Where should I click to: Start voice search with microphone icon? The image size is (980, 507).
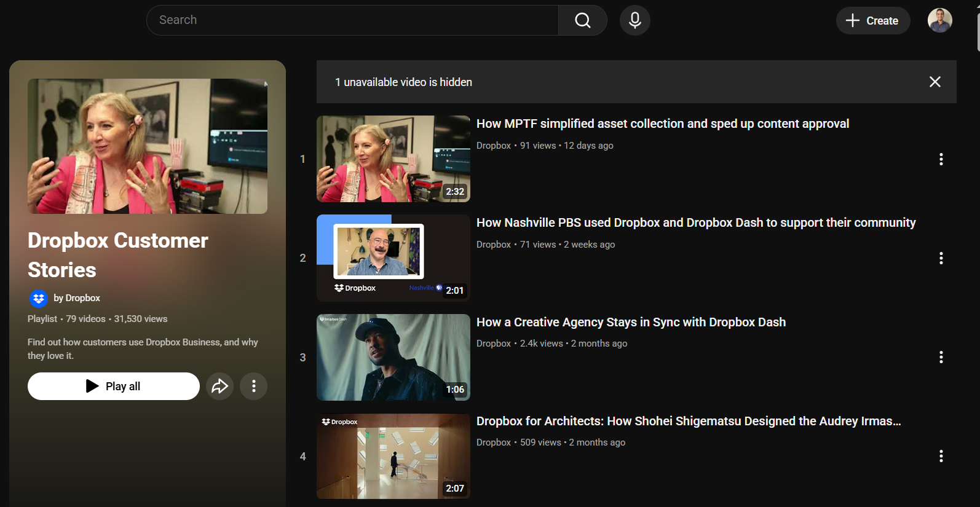pyautogui.click(x=635, y=20)
